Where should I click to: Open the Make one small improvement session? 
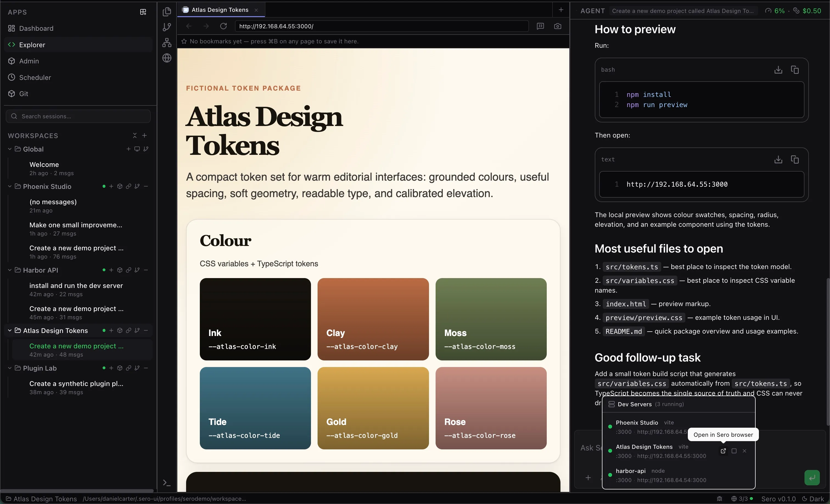(76, 225)
